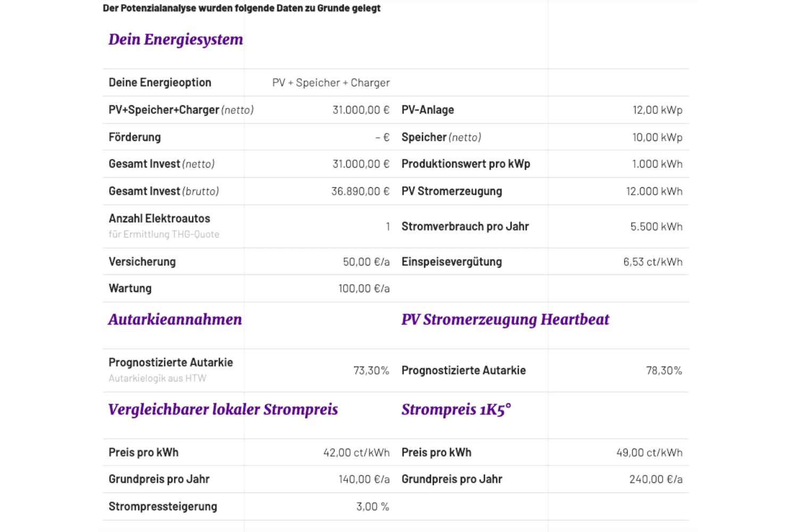Click the Heartbeat autarky value 78,30%
Viewport: 798px width, 532px height.
click(x=664, y=370)
